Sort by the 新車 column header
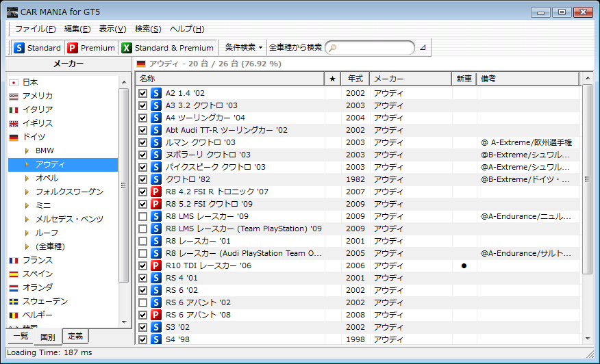Viewport: 600px width, 364px height. point(464,79)
